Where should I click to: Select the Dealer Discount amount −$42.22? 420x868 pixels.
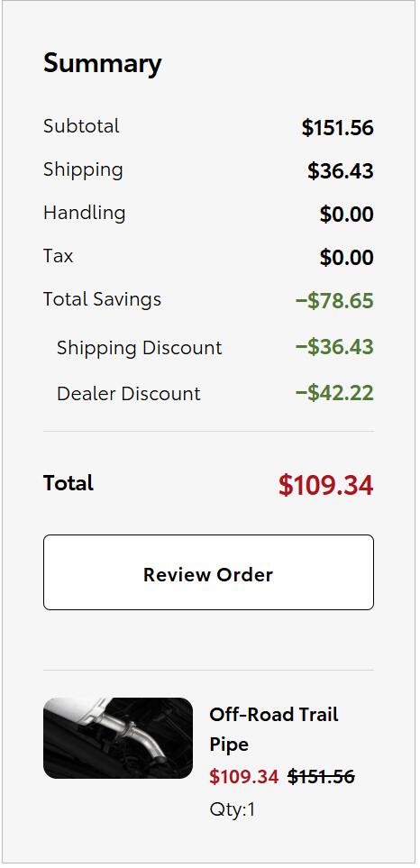pyautogui.click(x=334, y=393)
